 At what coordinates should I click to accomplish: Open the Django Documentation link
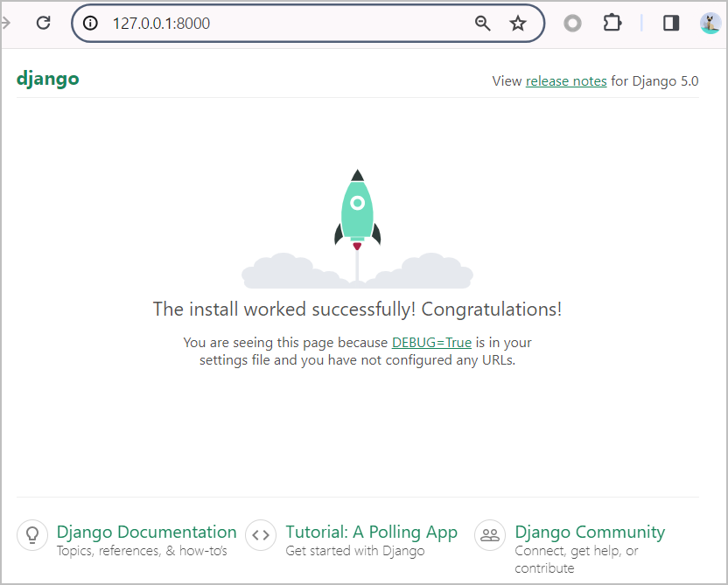click(x=147, y=532)
